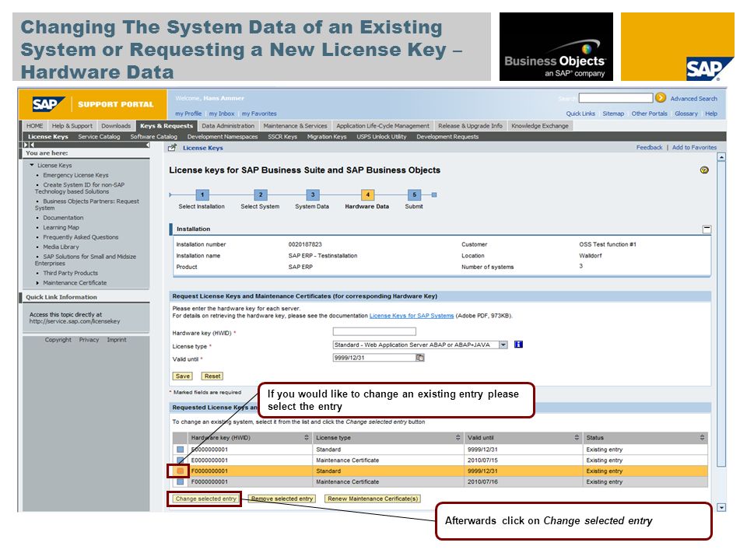The height and width of the screenshot is (560, 747).
Task: Open Development Requests submenu item
Action: (447, 137)
